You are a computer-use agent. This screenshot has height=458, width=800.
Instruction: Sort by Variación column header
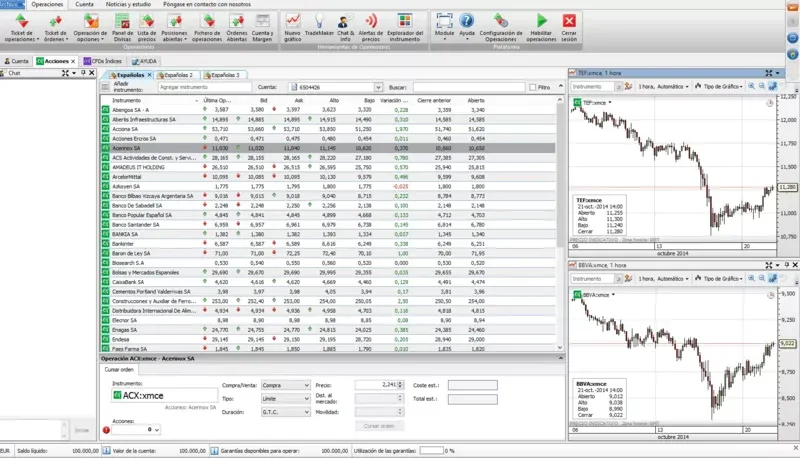pos(394,100)
